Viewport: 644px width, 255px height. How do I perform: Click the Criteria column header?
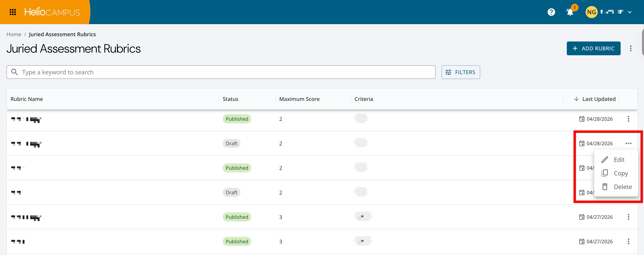(363, 99)
